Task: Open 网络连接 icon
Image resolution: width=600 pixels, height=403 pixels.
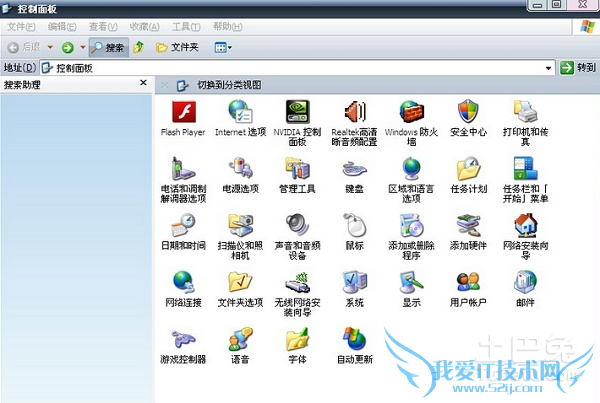Action: coord(183,289)
